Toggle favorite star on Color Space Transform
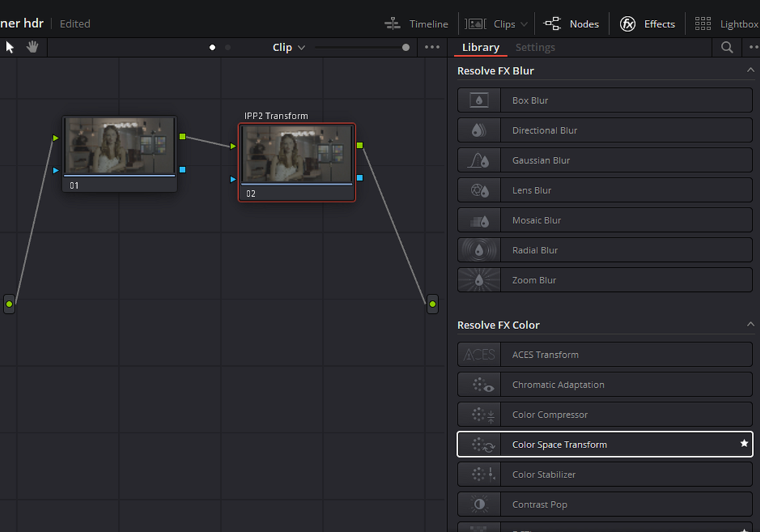This screenshot has width=760, height=532. point(744,444)
